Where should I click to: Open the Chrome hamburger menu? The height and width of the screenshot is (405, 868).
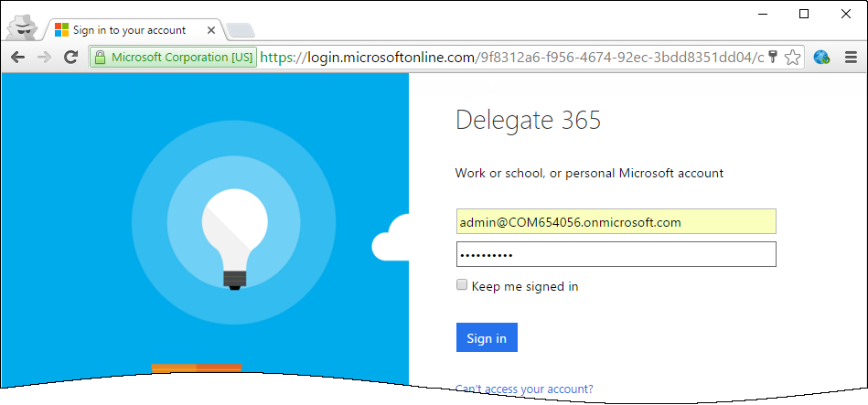click(x=851, y=57)
